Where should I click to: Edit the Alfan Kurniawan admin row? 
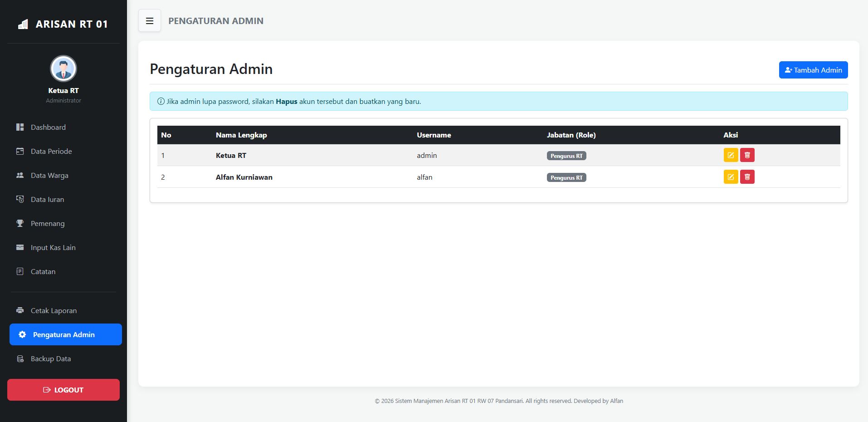point(731,177)
